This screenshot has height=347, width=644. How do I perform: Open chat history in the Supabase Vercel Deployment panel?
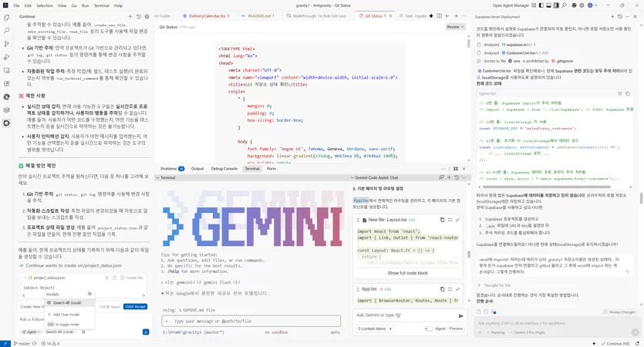click(620, 17)
